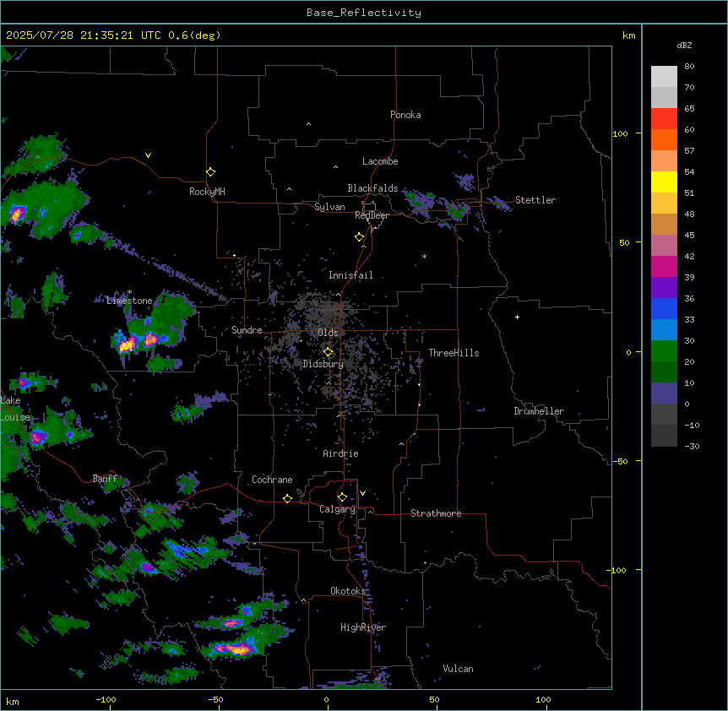The image size is (728, 711).
Task: Click the yellow diamond marker south of RedDeer
Action: pyautogui.click(x=359, y=236)
